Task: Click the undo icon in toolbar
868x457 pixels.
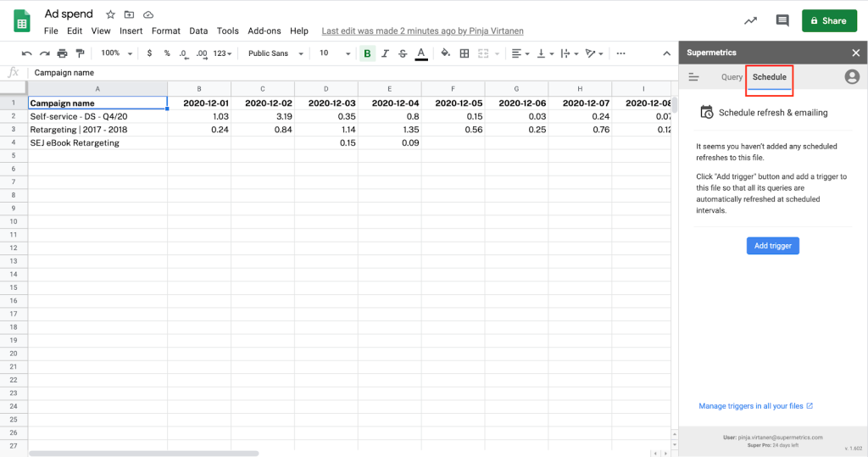Action: point(26,53)
